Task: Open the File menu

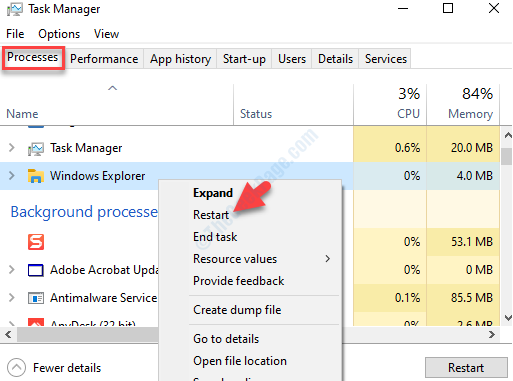Action: pos(15,34)
